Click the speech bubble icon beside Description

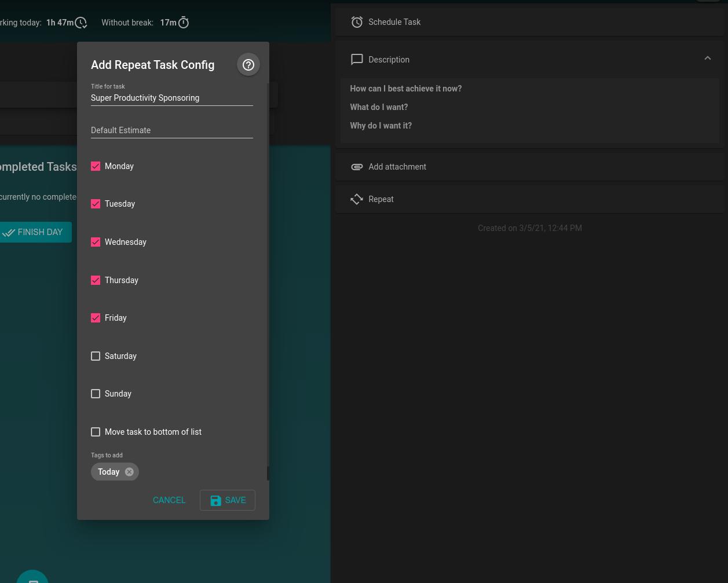[357, 59]
